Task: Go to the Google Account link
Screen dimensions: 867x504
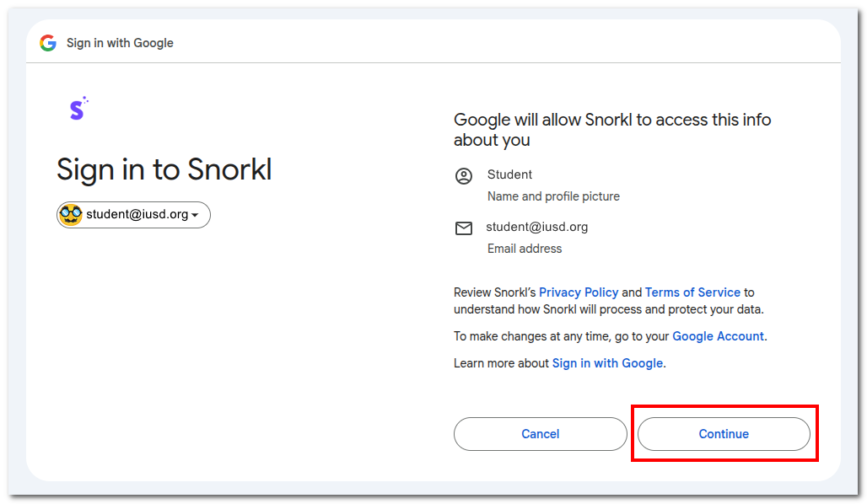Action: point(718,336)
